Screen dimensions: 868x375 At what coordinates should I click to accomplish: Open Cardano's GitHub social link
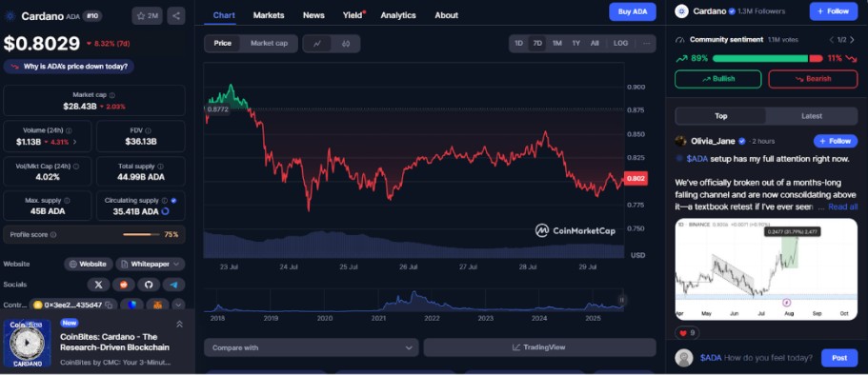point(149,285)
